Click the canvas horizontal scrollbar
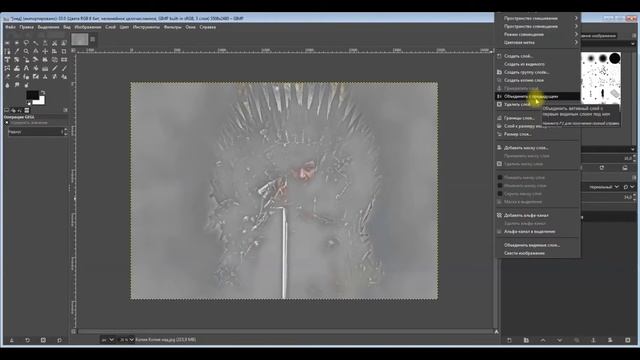 click(284, 331)
